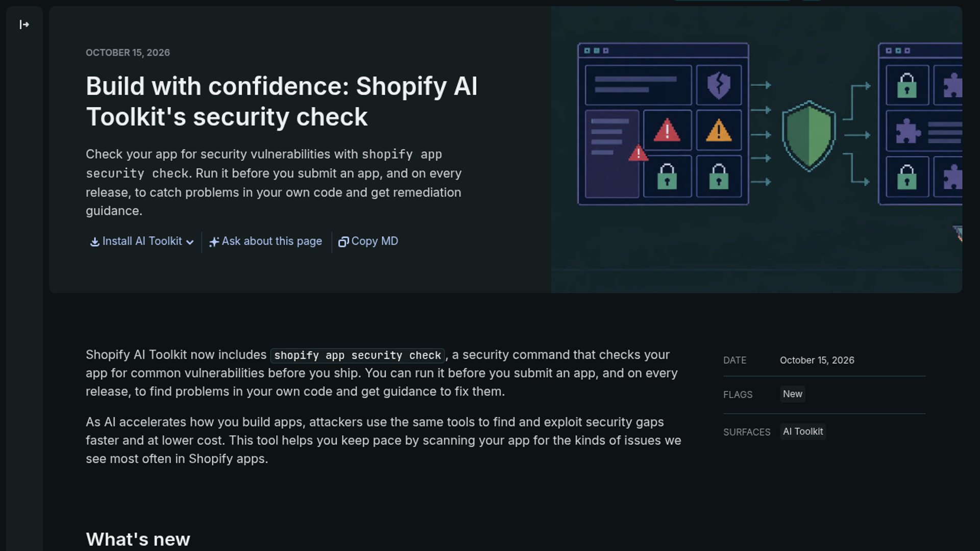Viewport: 980px width, 551px height.
Task: Click the October 15, 2026 value in the DATE row
Action: pos(817,360)
